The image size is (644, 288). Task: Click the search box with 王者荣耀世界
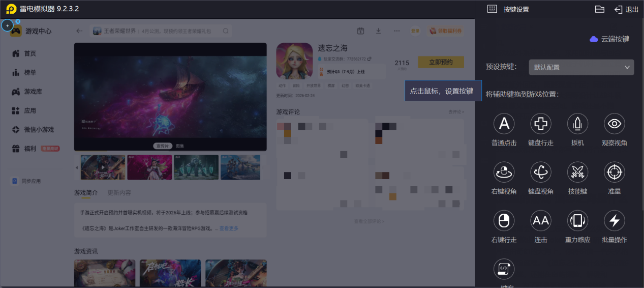161,31
